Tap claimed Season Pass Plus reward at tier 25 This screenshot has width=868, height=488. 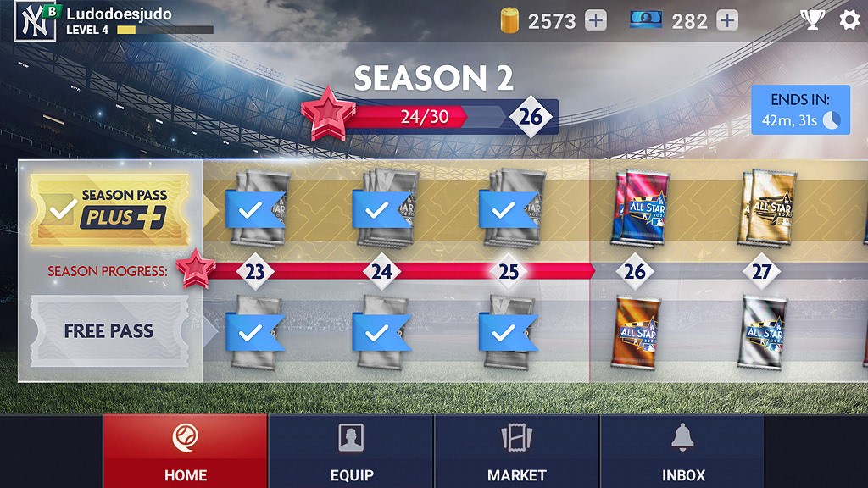tap(509, 208)
